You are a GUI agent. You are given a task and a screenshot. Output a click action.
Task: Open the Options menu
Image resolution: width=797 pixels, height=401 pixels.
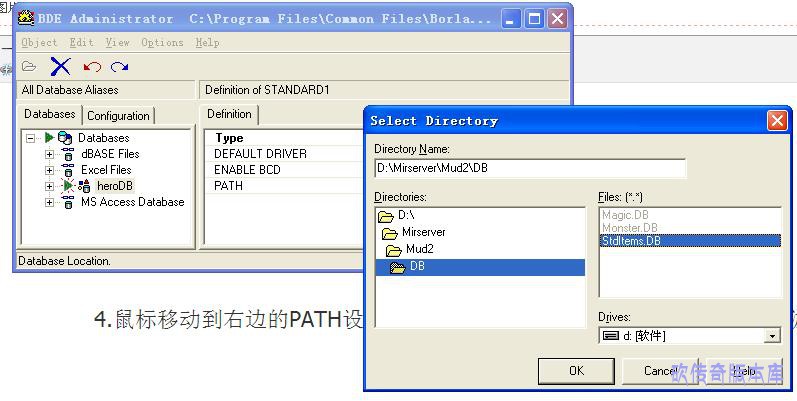162,42
